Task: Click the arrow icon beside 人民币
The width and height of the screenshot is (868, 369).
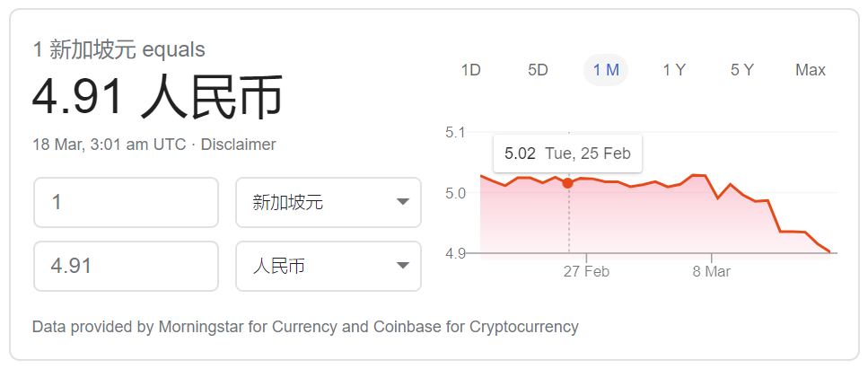Action: coord(403,266)
